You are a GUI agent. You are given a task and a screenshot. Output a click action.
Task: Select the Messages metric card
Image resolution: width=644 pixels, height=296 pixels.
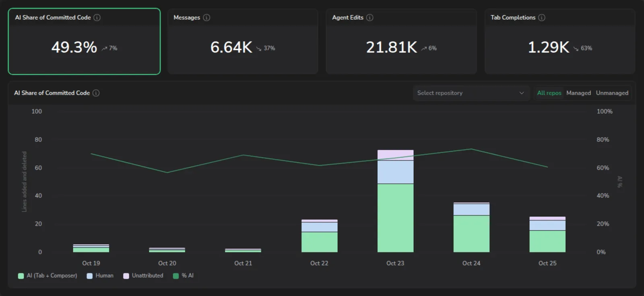click(x=243, y=41)
